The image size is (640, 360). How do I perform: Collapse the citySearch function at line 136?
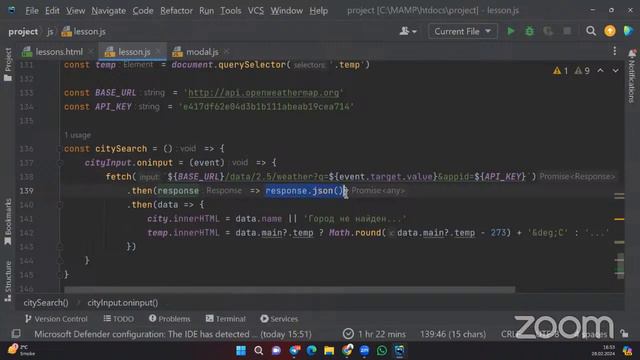60,149
